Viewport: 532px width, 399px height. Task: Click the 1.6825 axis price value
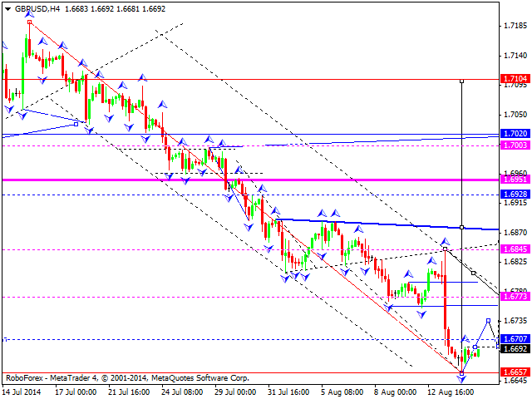[515, 262]
